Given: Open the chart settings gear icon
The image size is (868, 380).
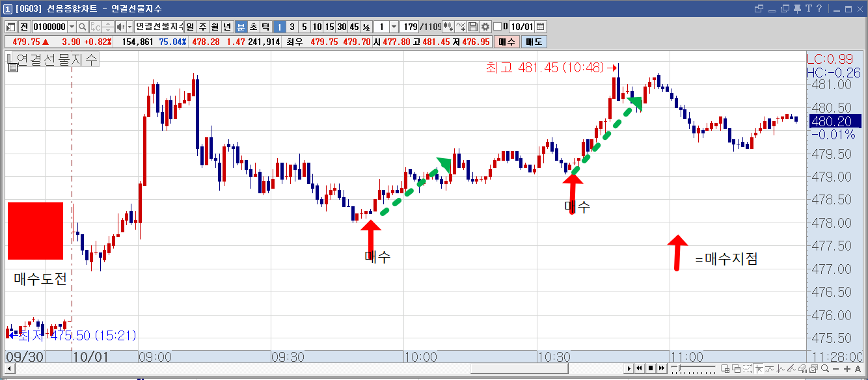Looking at the screenshot, I should click(485, 27).
